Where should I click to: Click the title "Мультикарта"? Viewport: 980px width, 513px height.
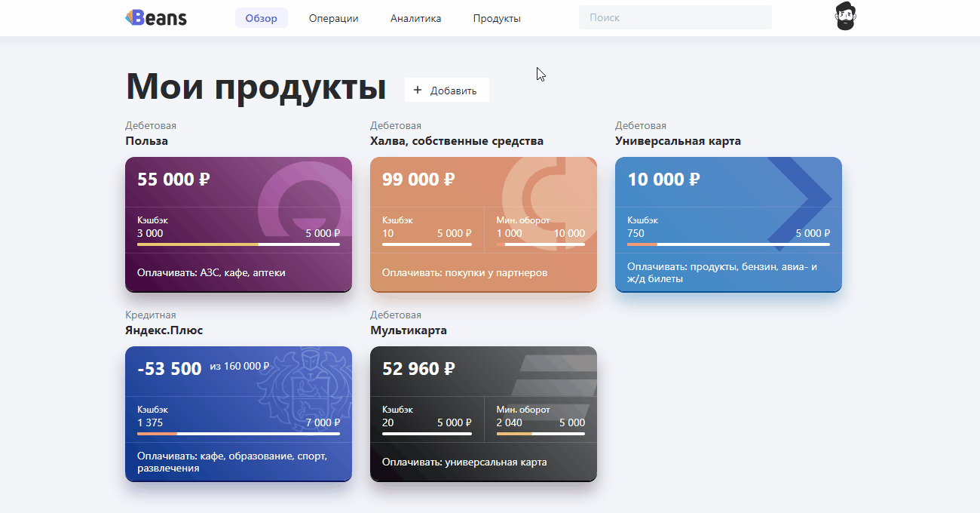409,330
